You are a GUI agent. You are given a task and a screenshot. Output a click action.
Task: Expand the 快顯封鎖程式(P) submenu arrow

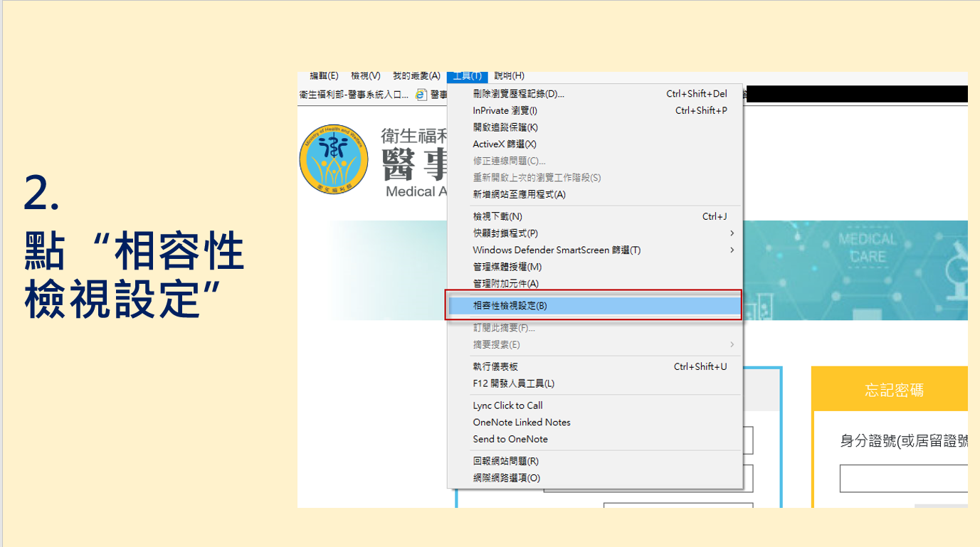[732, 233]
